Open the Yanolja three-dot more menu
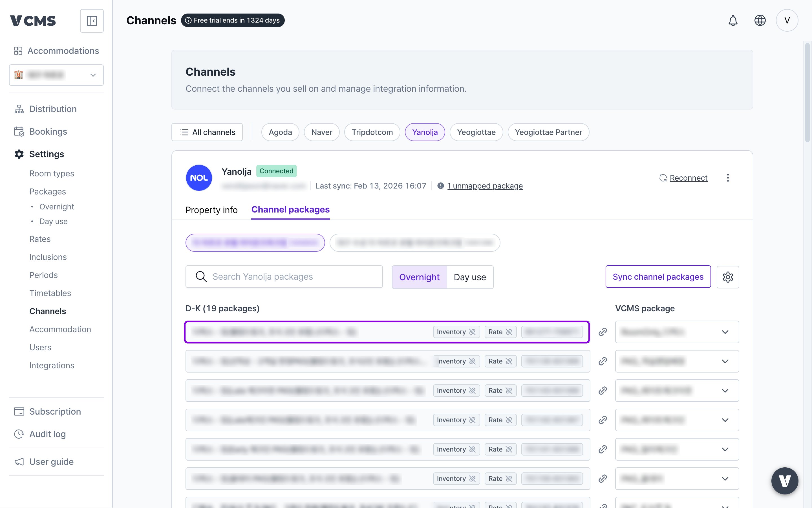 click(728, 178)
